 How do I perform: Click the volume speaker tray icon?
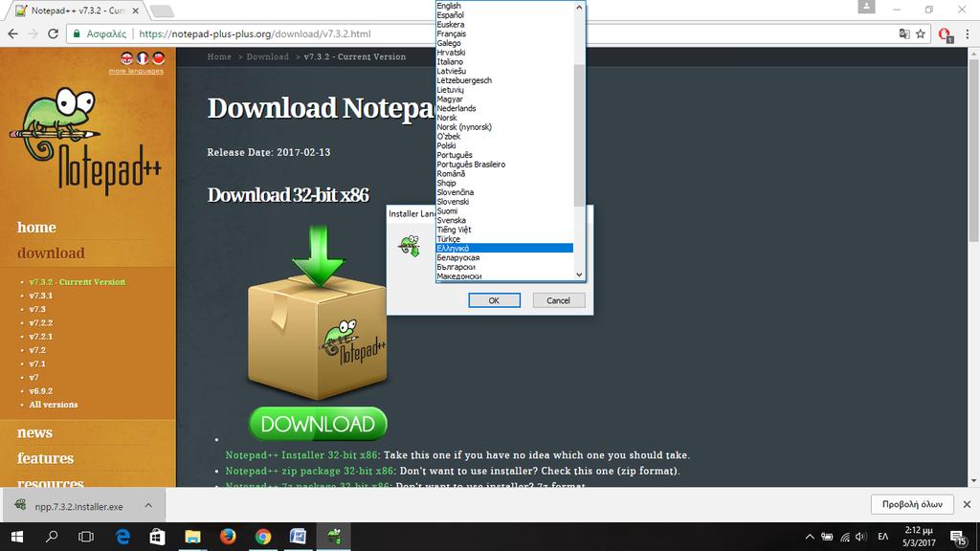(x=861, y=537)
